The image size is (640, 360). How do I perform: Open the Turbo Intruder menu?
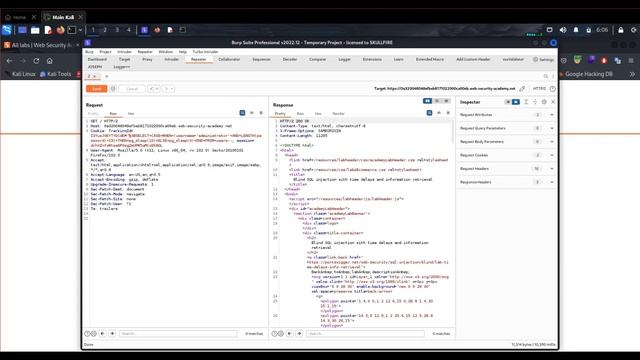click(x=205, y=52)
